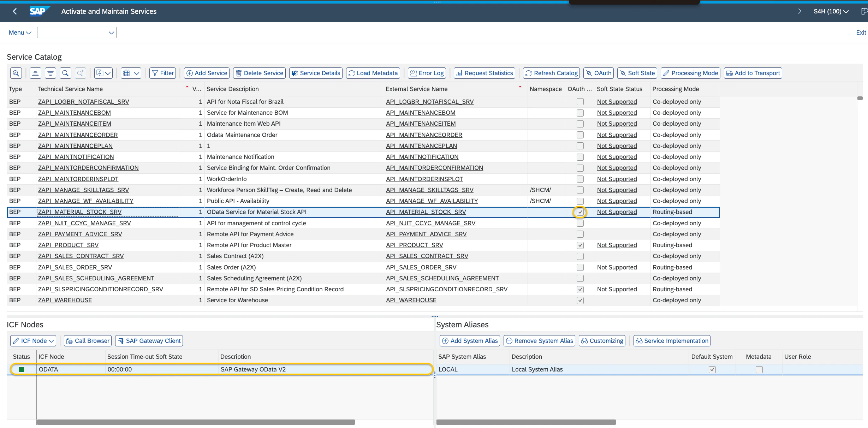Toggle Default System checkbox for LOCAL alias

712,370
